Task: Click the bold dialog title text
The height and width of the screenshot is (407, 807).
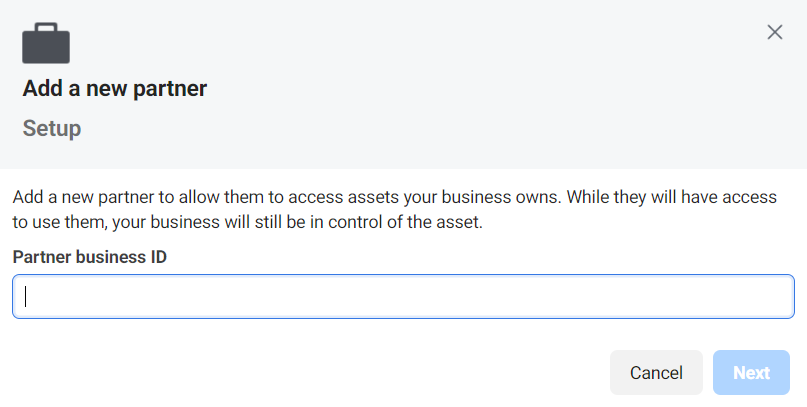Action: 115,89
